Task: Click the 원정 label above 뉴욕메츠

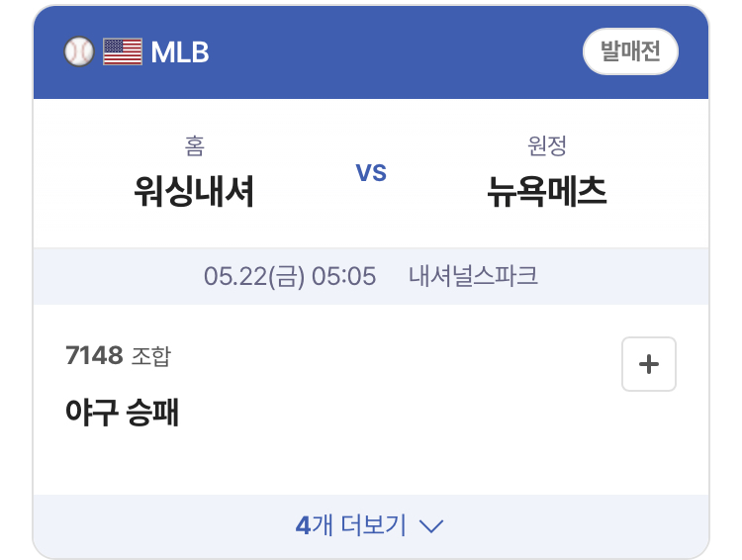Action: point(546,145)
